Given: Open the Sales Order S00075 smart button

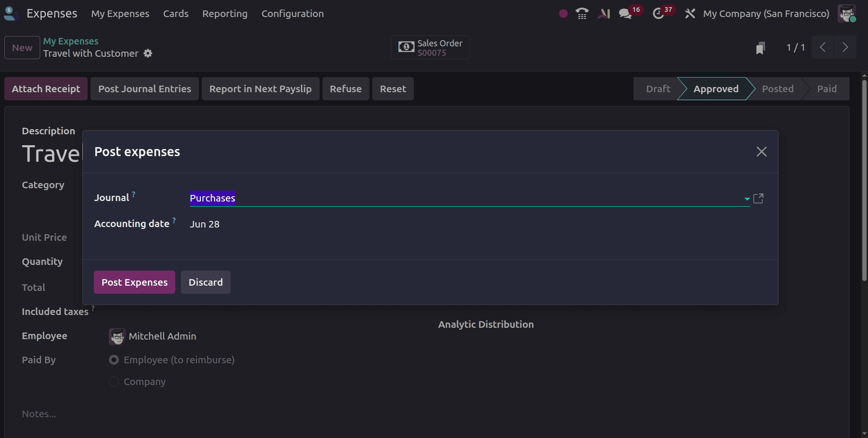Looking at the screenshot, I should click(x=430, y=47).
